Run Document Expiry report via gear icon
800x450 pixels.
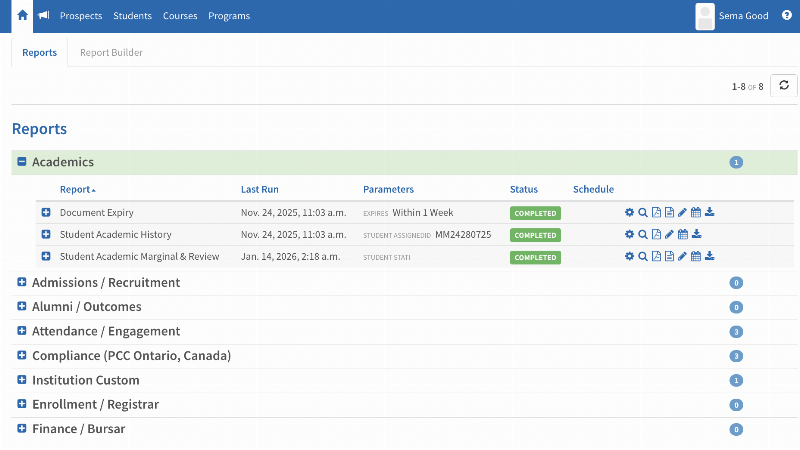[x=629, y=212]
